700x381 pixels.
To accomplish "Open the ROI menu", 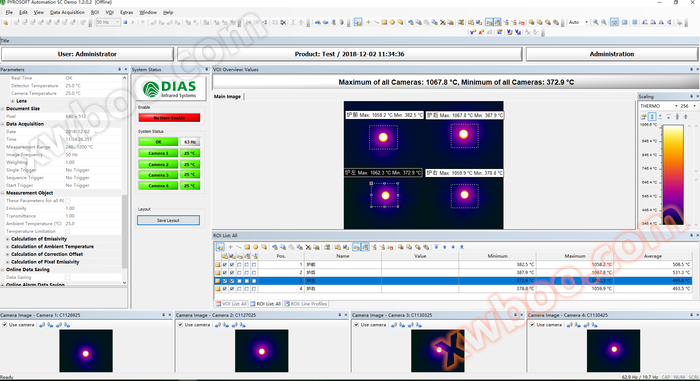I will 95,13.
